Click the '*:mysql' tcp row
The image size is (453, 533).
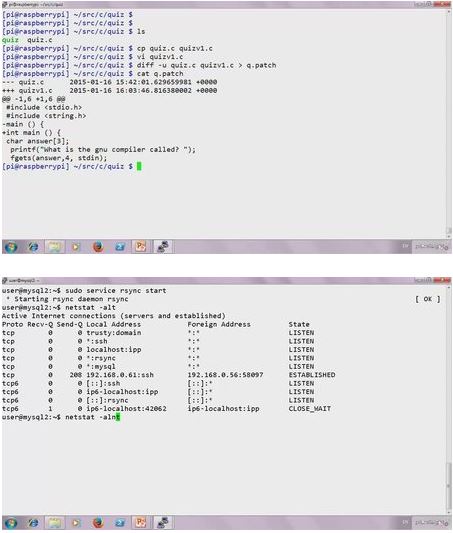(158, 366)
